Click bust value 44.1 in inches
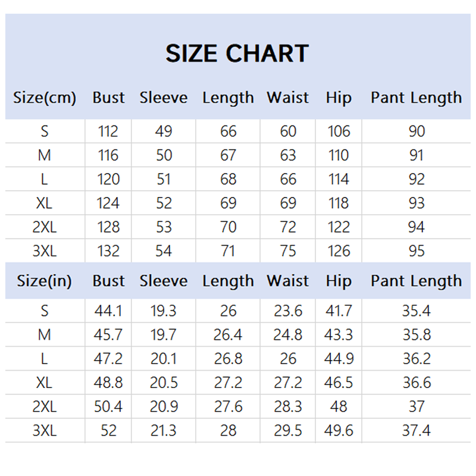The image size is (476, 476). (108, 311)
